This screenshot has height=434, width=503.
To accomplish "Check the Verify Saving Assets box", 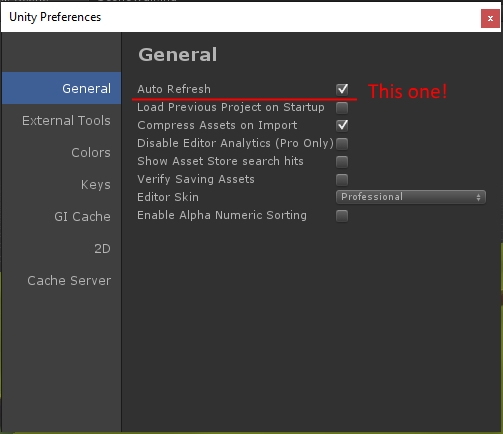I will tap(342, 180).
